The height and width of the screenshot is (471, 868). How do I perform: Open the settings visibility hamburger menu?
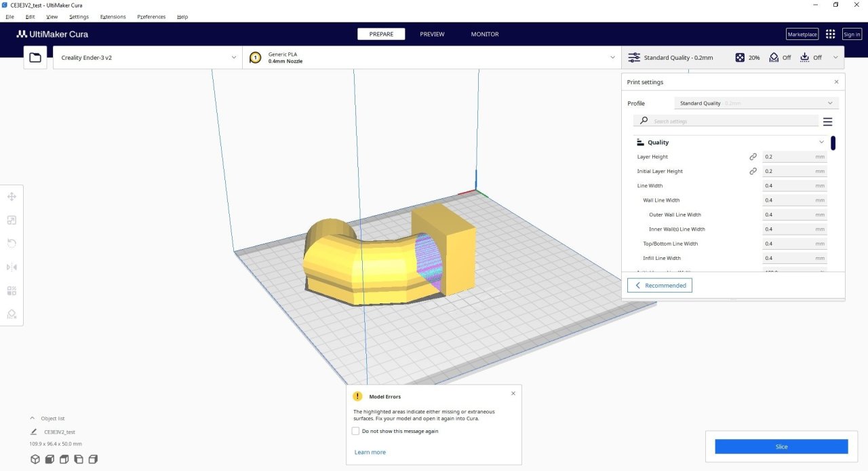click(827, 122)
